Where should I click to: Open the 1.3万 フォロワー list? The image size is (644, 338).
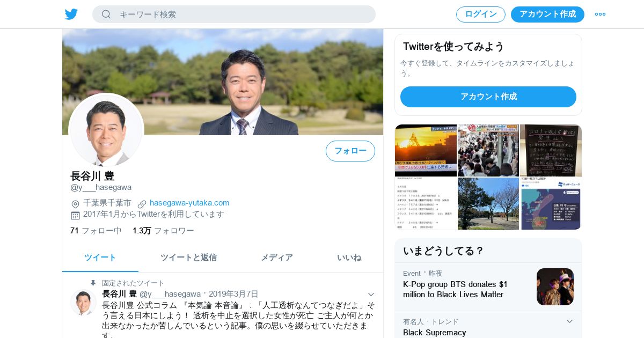point(164,231)
